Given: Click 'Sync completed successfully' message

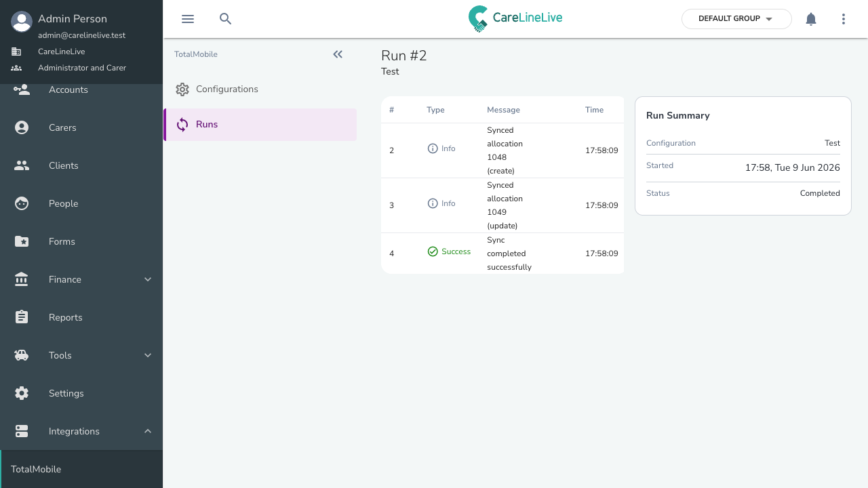Looking at the screenshot, I should pyautogui.click(x=509, y=253).
